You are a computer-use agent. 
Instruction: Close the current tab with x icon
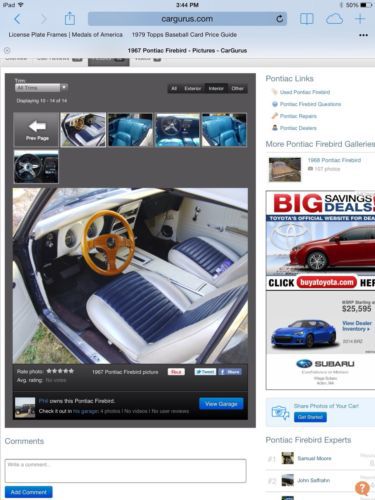pyautogui.click(x=7, y=51)
